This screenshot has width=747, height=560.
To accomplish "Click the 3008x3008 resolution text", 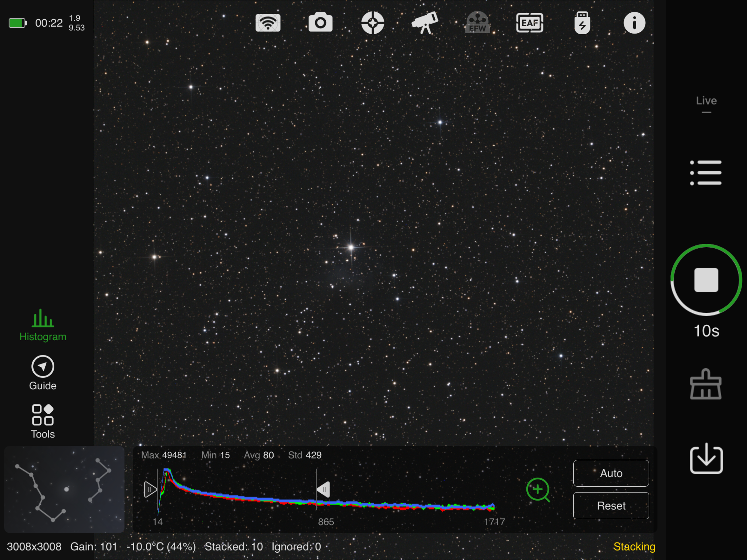I will 34,547.
